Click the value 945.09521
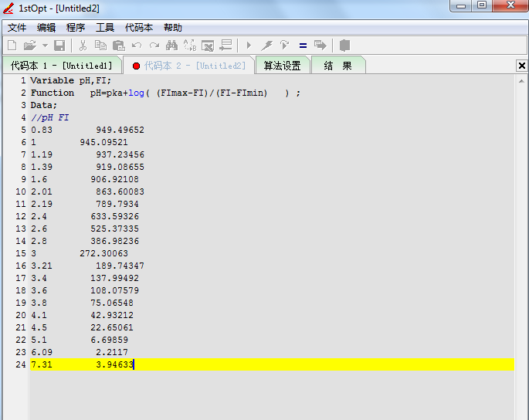The height and width of the screenshot is (420, 529). tap(103, 142)
